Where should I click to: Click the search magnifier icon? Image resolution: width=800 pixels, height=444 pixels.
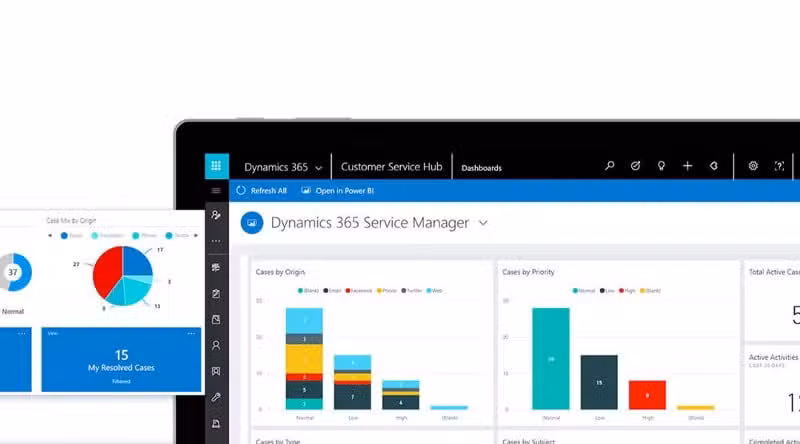[610, 165]
